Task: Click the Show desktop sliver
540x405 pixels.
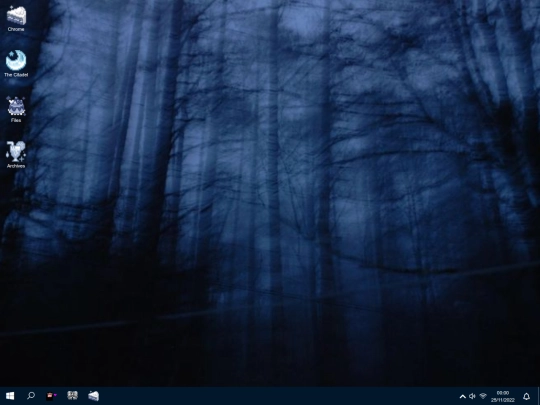Action: (x=538, y=396)
